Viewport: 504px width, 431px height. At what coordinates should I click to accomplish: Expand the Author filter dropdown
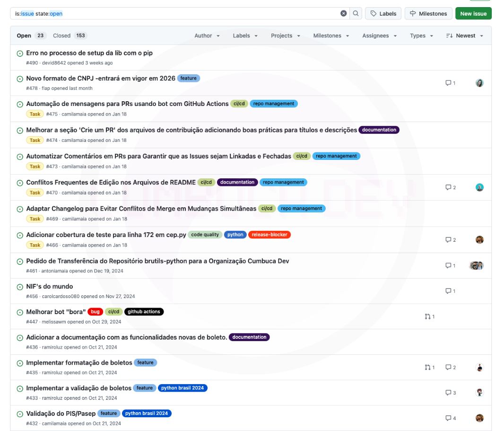click(x=207, y=36)
